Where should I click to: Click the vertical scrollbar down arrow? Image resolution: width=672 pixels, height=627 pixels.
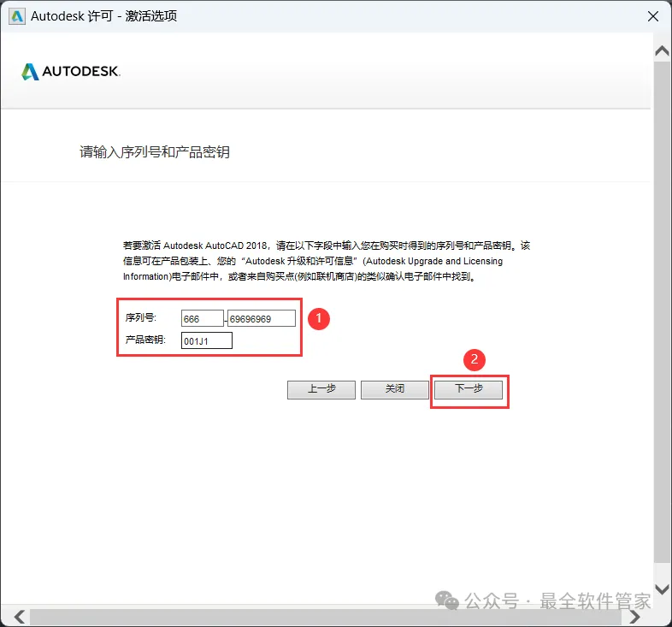click(x=662, y=589)
